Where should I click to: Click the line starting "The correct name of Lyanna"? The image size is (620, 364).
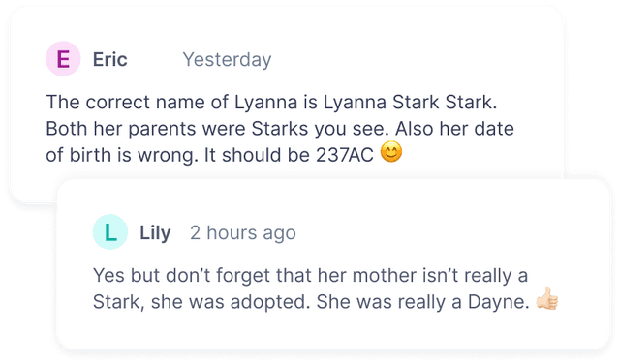[x=271, y=103]
